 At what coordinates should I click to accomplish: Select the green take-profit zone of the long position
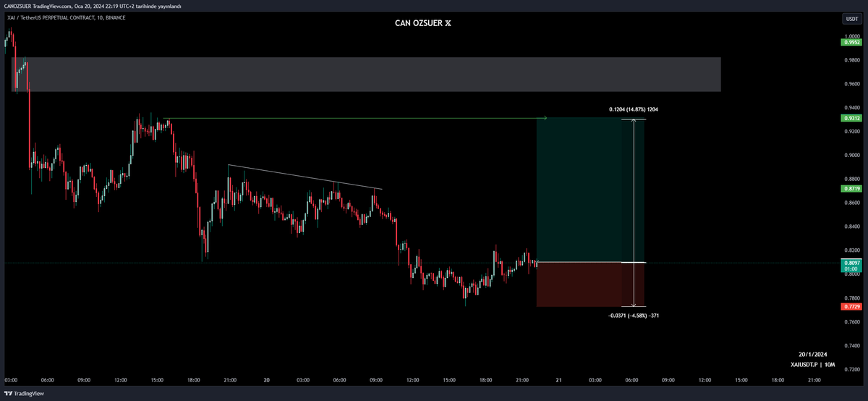click(x=590, y=190)
